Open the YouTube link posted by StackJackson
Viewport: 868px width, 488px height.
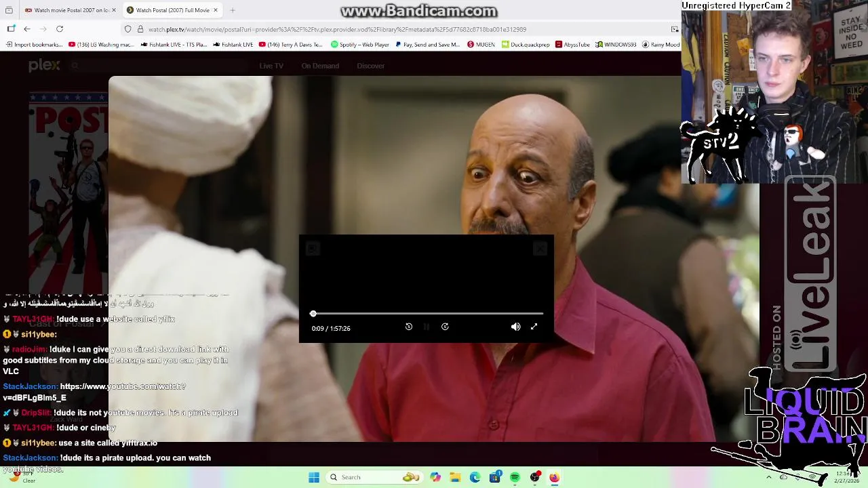coord(94,392)
